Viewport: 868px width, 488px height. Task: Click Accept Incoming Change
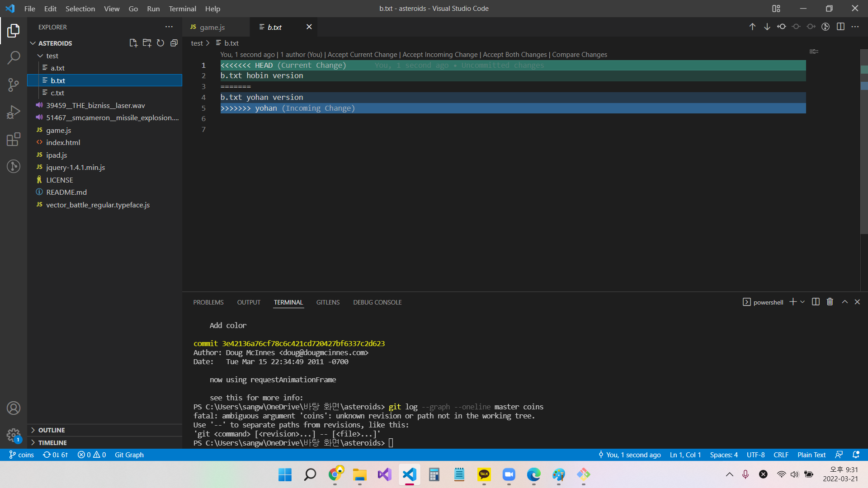(440, 55)
